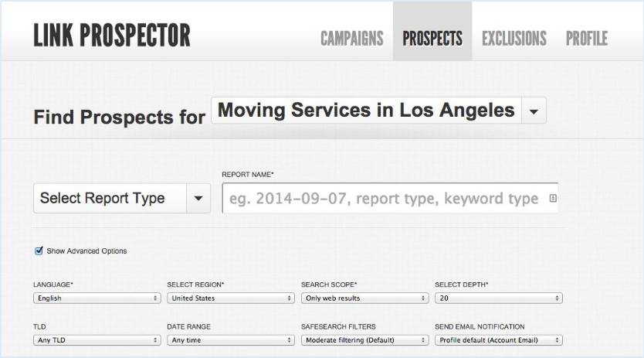Select the Prospects tab
The image size is (644, 358).
tap(432, 39)
